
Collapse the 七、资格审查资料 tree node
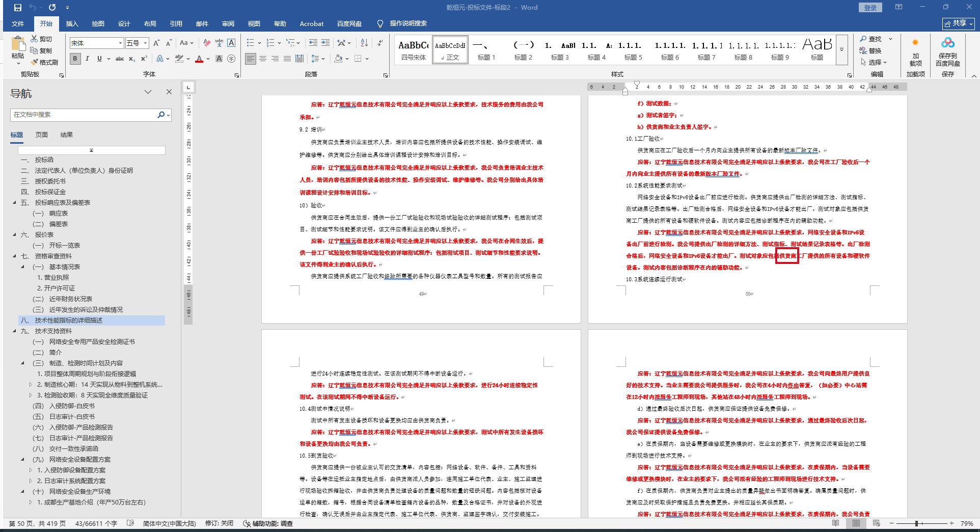point(14,256)
